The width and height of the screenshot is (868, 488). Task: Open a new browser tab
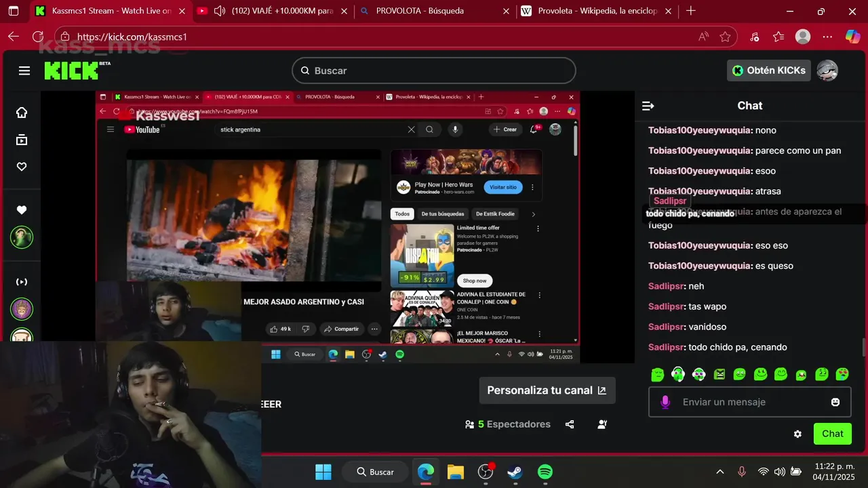(690, 11)
